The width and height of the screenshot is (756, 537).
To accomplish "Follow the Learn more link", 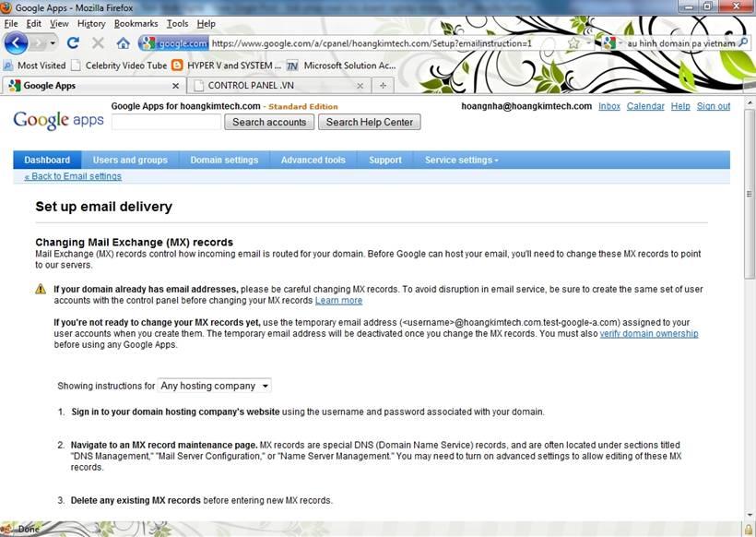I will [x=338, y=301].
